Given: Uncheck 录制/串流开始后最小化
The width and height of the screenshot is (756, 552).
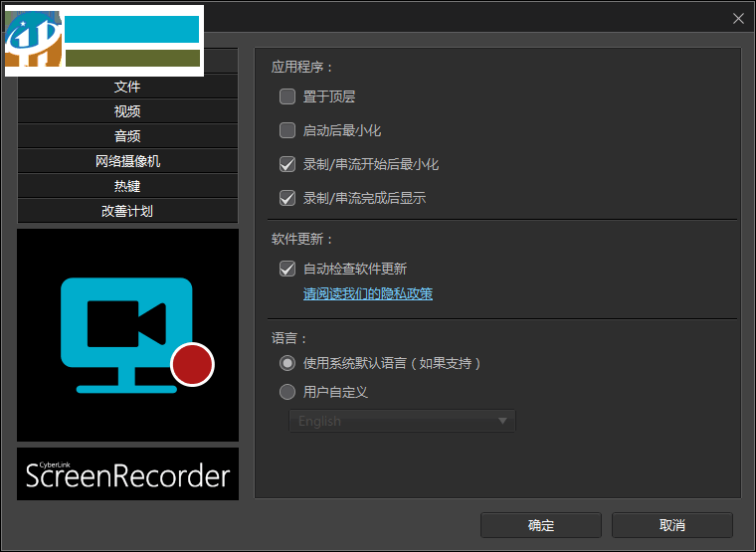Looking at the screenshot, I should pos(287,164).
